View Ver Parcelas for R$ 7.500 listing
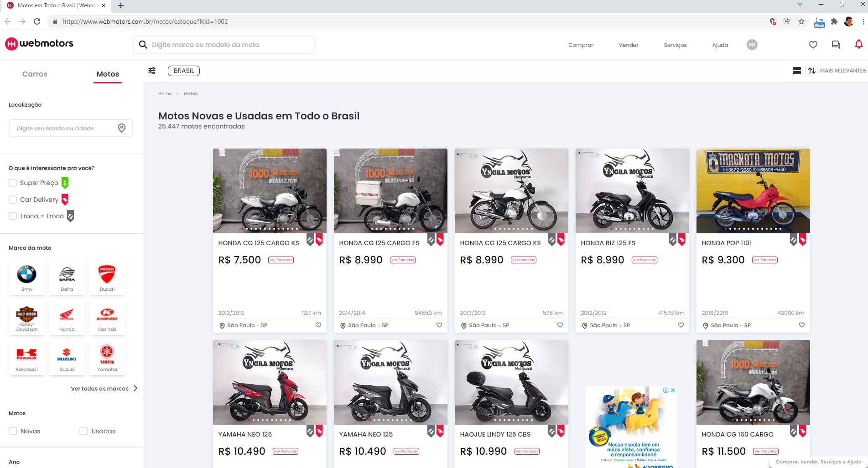 (281, 260)
